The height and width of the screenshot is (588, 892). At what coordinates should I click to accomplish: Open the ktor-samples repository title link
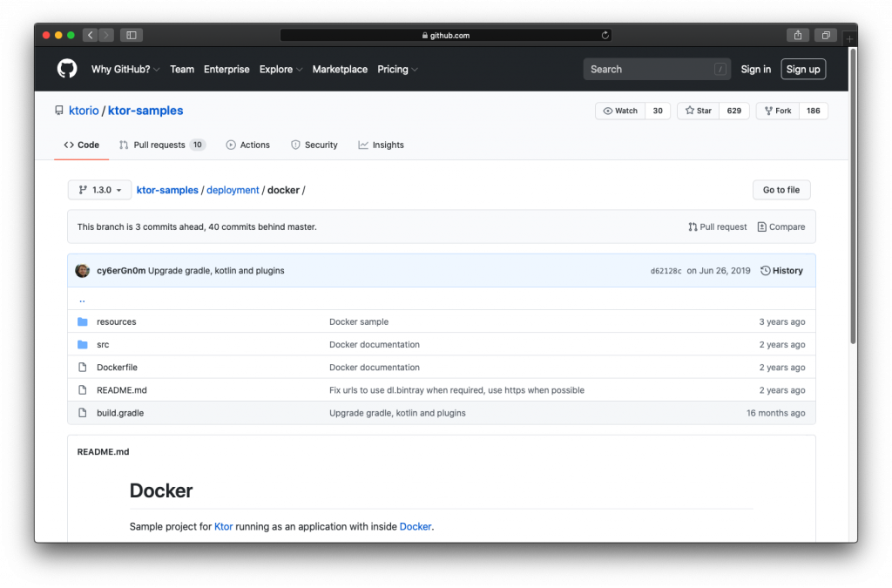coord(145,111)
